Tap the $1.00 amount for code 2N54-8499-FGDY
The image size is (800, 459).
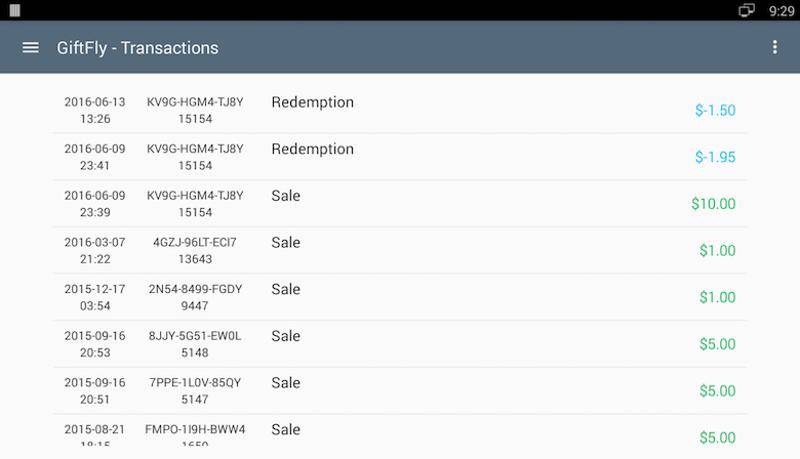(x=717, y=297)
